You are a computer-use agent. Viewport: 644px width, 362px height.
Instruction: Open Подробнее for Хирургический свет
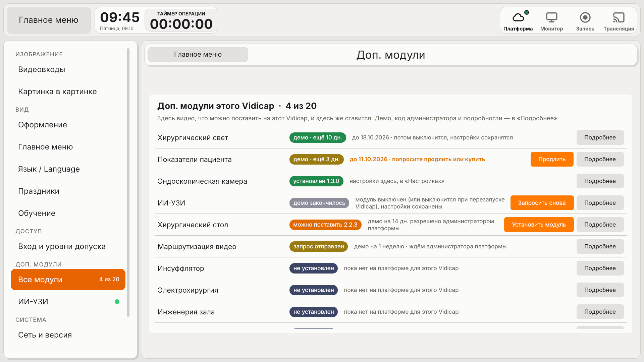click(x=600, y=137)
